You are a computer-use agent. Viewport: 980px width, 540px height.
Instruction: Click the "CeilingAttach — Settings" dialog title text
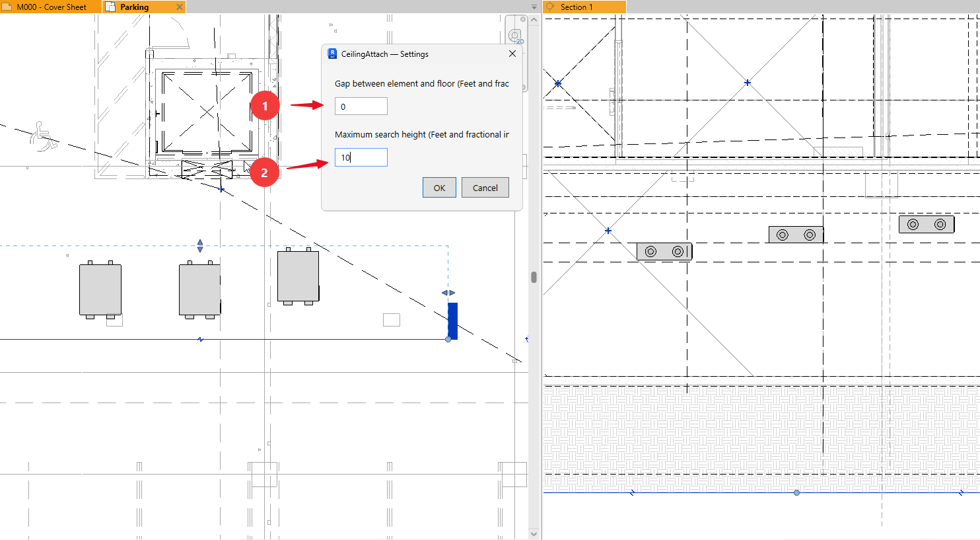point(385,54)
